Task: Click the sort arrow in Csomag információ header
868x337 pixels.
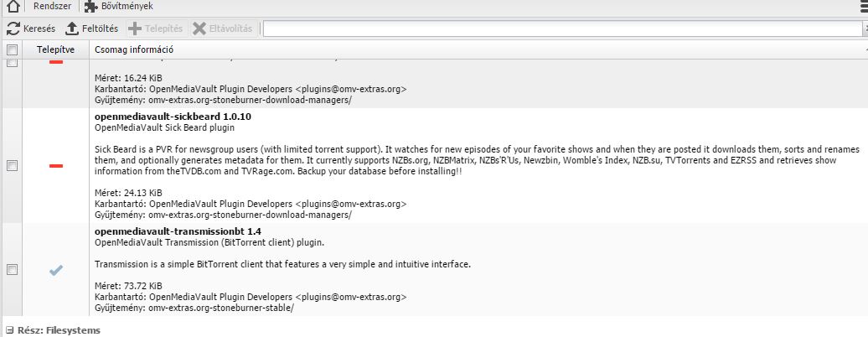Action: [x=865, y=50]
